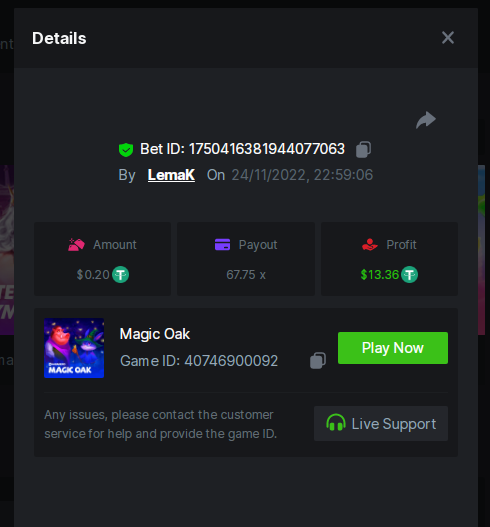Click the Magic Oak game title
The width and height of the screenshot is (490, 527).
coord(155,334)
